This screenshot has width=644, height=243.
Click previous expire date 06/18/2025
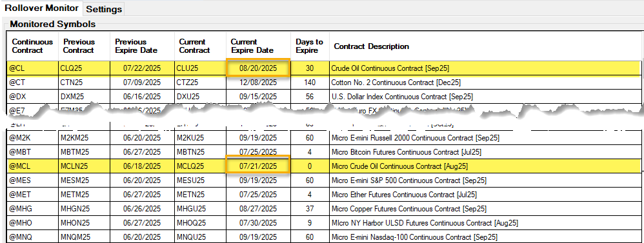142,166
